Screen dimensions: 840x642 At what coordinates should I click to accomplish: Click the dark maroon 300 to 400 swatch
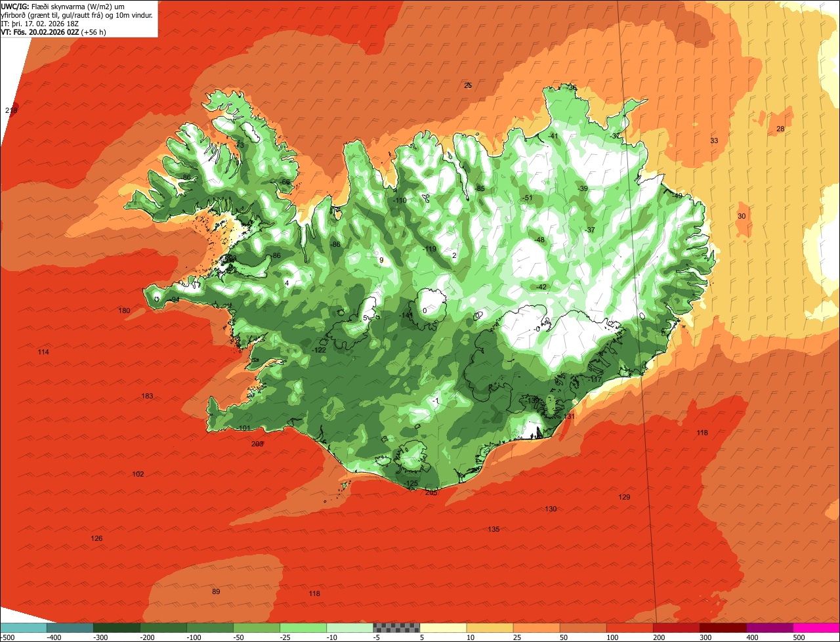(x=723, y=628)
